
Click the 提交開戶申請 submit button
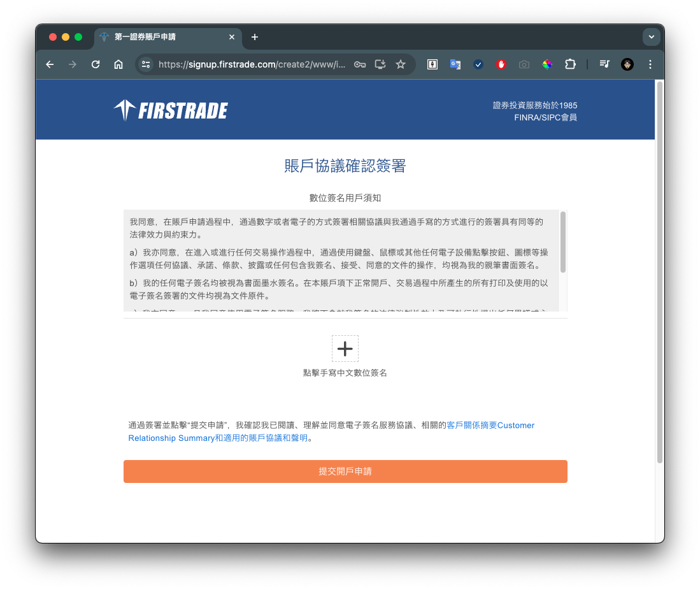click(345, 471)
